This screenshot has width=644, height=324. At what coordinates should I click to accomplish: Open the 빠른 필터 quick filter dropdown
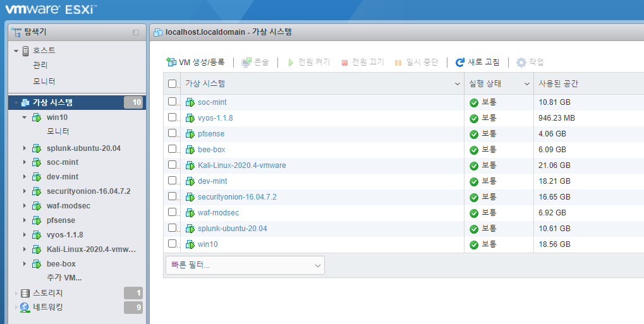(245, 265)
